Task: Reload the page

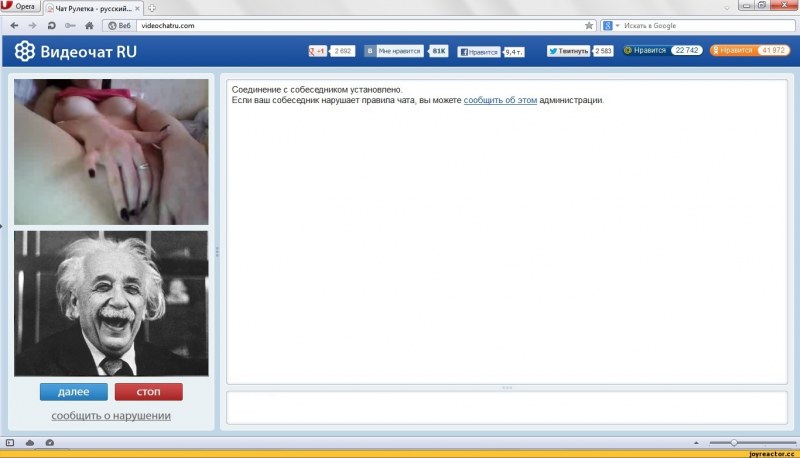Action: click(51, 26)
